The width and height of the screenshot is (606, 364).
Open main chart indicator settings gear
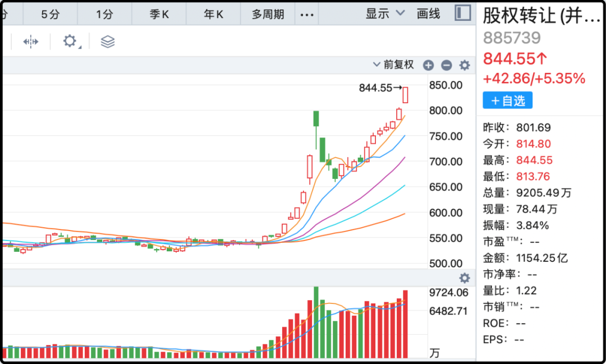point(465,65)
